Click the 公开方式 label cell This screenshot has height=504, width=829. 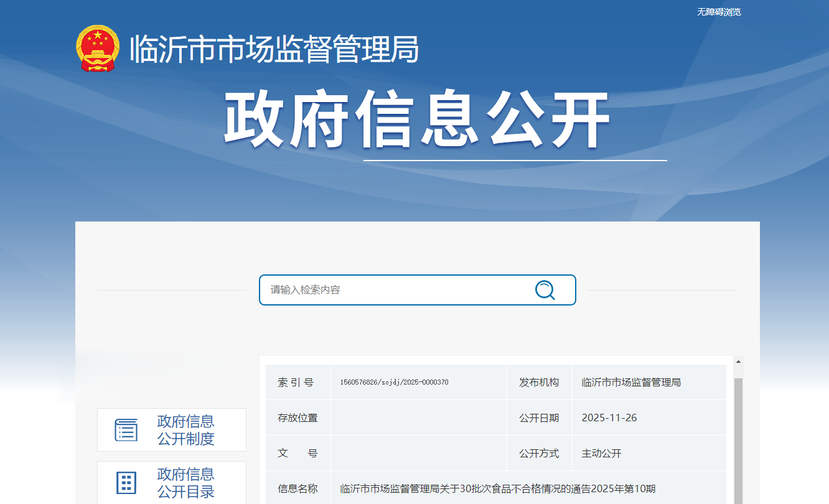coord(539,453)
